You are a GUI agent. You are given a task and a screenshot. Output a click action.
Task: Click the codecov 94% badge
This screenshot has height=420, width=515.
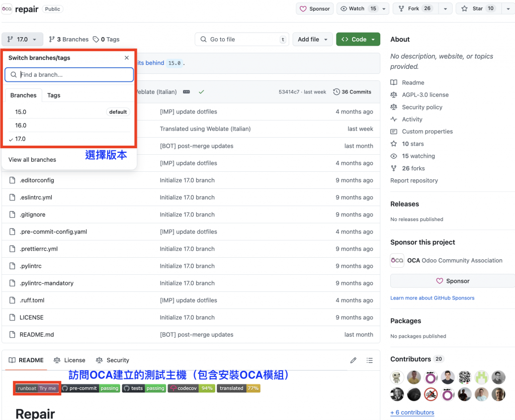pos(192,388)
